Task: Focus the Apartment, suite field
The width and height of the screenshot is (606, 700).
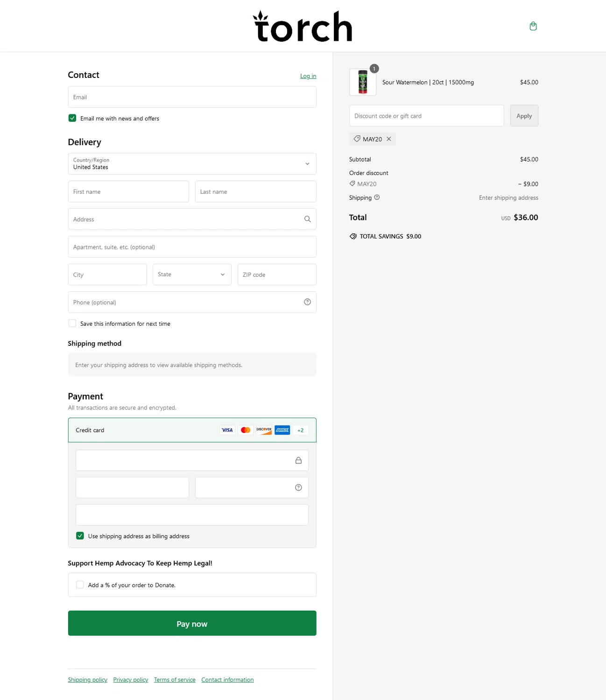Action: 192,247
